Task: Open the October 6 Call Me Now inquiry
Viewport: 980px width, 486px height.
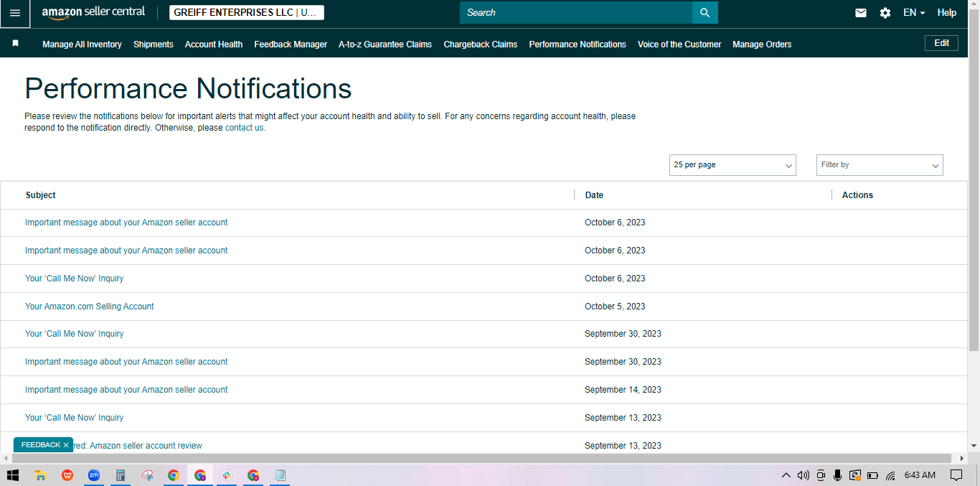Action: coord(75,279)
